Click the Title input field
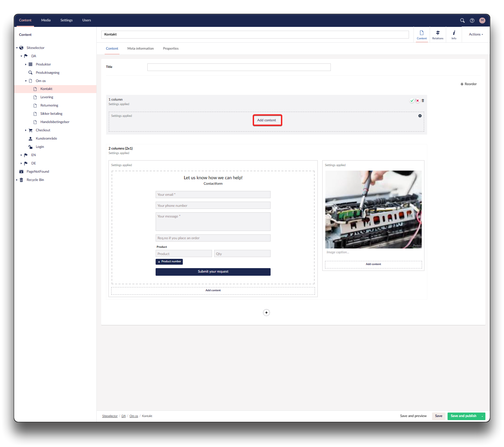 pyautogui.click(x=239, y=67)
